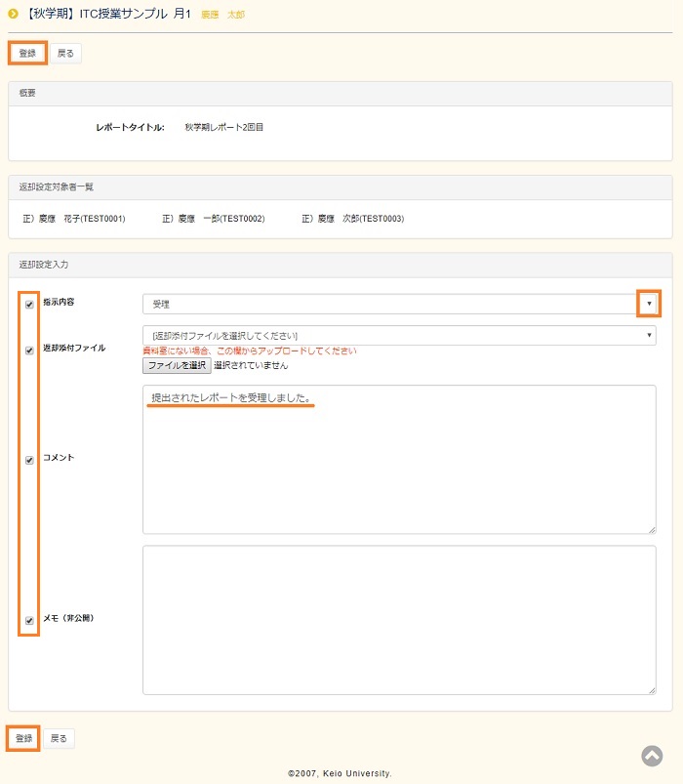Image resolution: width=683 pixels, height=784 pixels.
Task: Click the resize handle of memo textarea
Action: click(x=651, y=689)
